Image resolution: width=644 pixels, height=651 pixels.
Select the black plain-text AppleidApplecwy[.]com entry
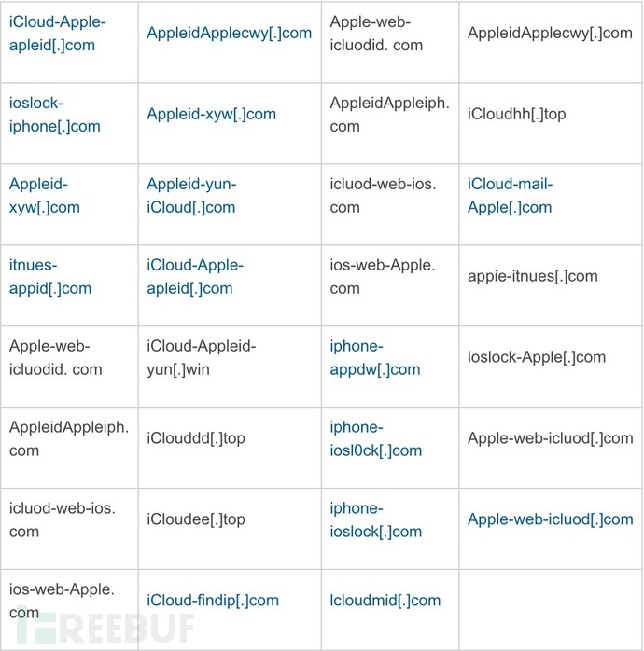click(550, 33)
